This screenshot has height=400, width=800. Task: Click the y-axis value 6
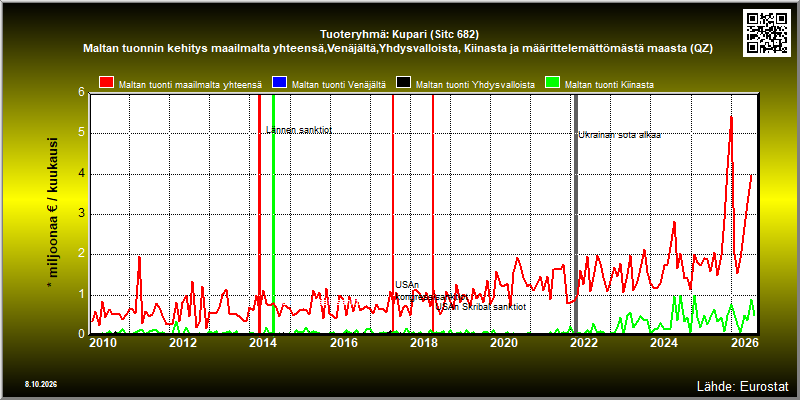[x=81, y=93]
